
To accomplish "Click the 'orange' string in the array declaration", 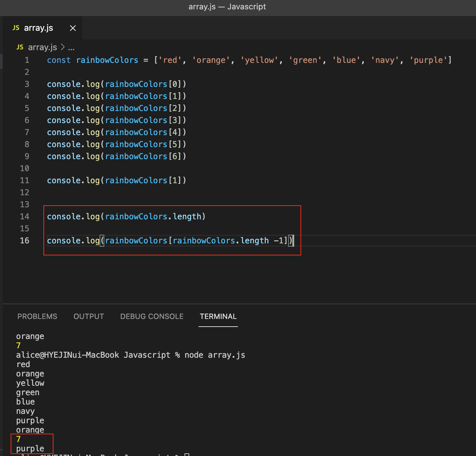I will 211,60.
